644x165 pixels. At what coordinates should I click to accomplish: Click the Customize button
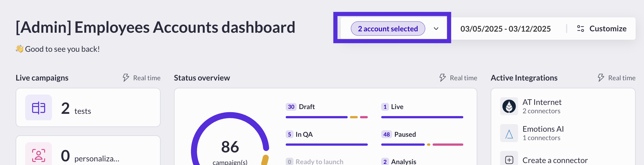(x=602, y=29)
